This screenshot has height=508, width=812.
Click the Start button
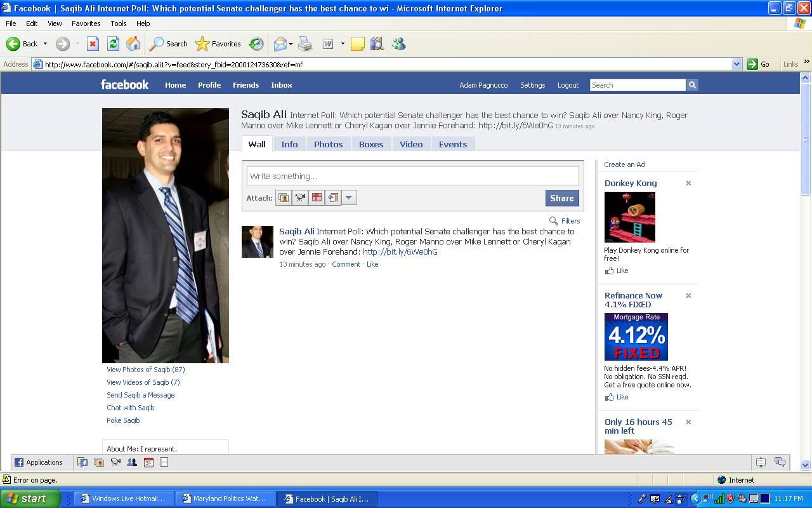30,498
